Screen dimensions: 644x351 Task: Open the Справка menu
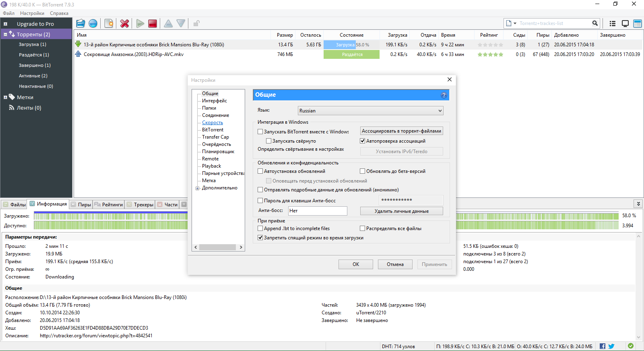point(59,13)
